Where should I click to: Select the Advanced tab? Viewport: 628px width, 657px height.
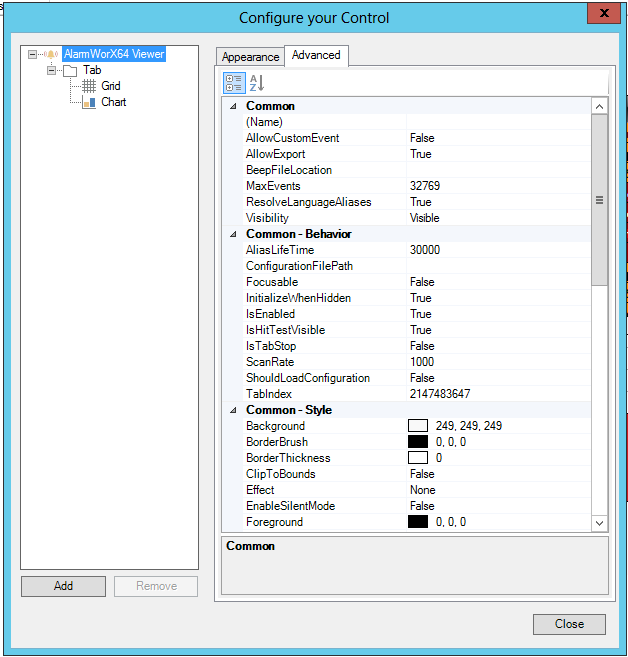pyautogui.click(x=316, y=56)
